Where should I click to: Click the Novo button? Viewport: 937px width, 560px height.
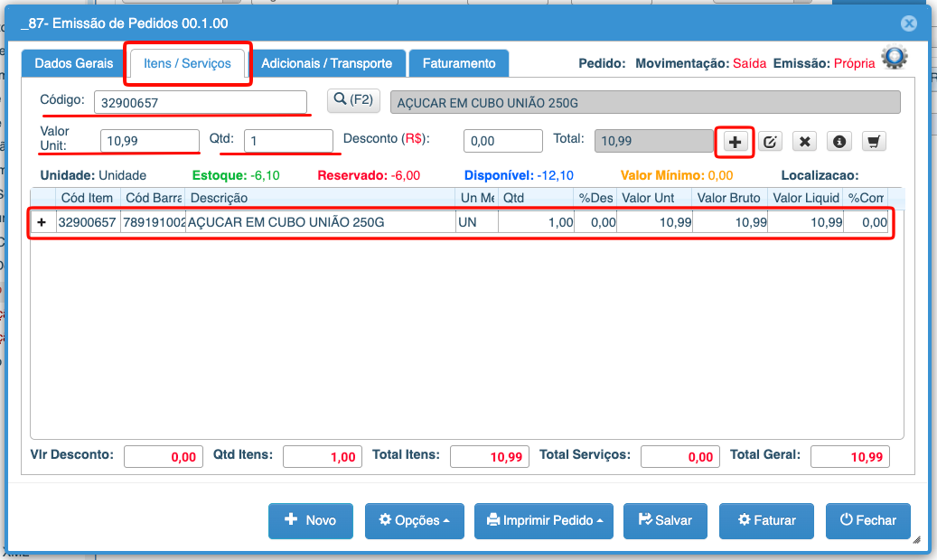(x=310, y=520)
